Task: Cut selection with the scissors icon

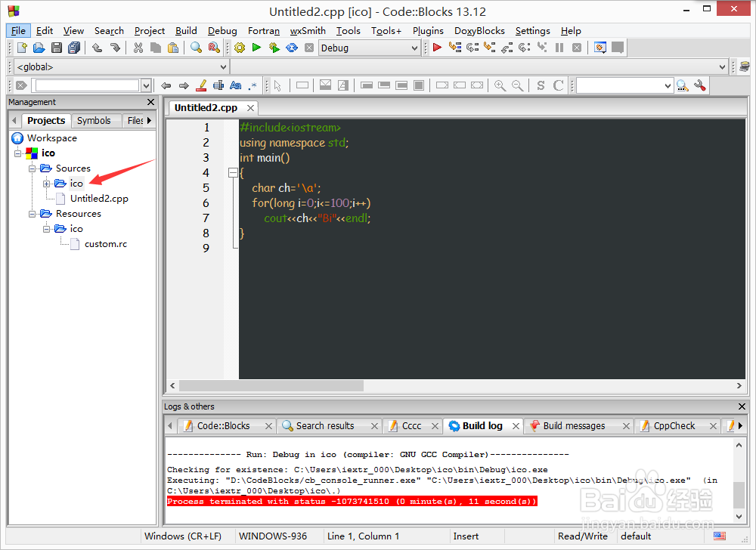Action: pyautogui.click(x=138, y=48)
